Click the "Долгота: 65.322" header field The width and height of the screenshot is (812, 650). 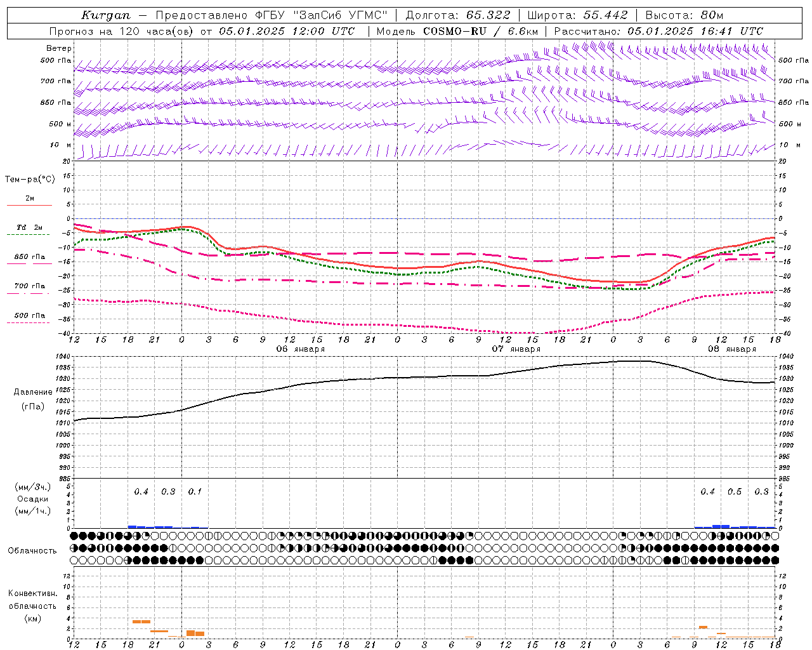tap(457, 15)
